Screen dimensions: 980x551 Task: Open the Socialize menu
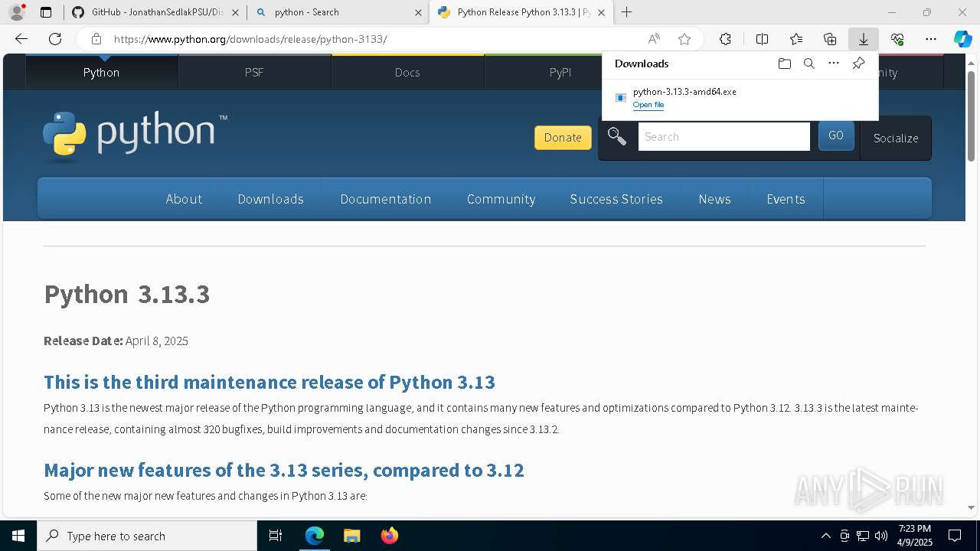(896, 138)
